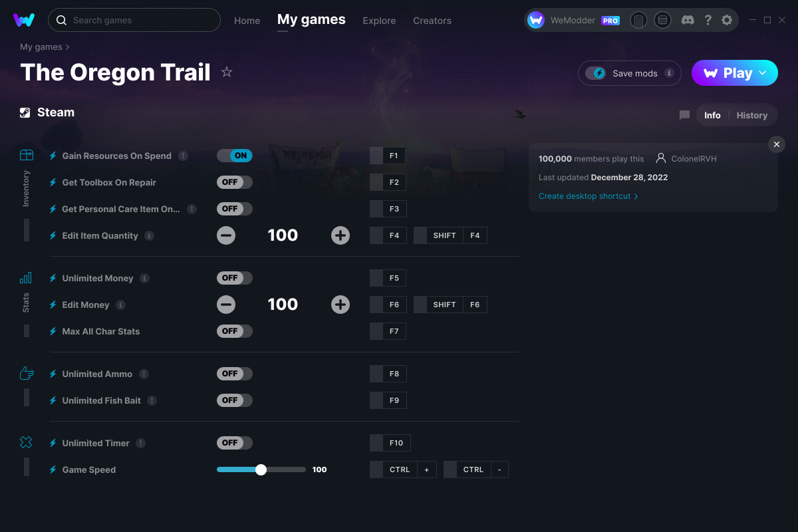Click the F10 hotkey for Unlimited Timer
798x532 pixels.
point(390,443)
